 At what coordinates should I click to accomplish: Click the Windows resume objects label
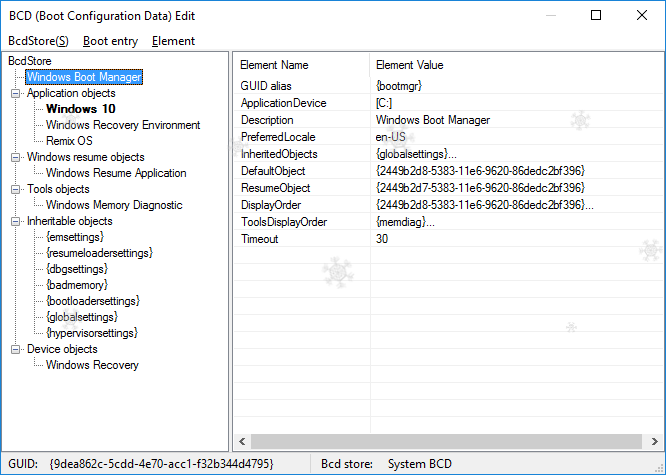(x=86, y=157)
